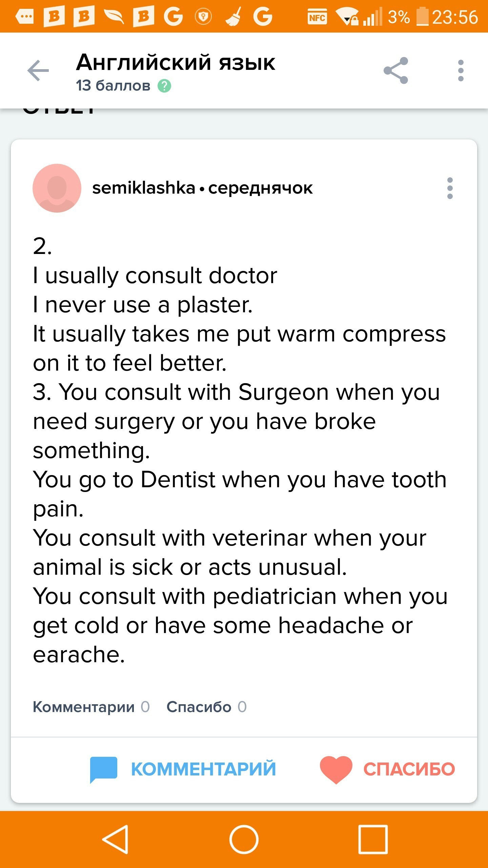Screen dimensions: 488x868
Task: Open the Комментарии 0 counter
Action: [x=91, y=707]
